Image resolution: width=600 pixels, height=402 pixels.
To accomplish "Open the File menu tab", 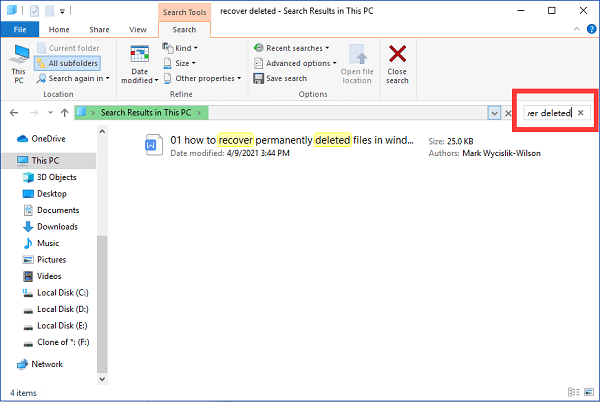I will (x=19, y=30).
